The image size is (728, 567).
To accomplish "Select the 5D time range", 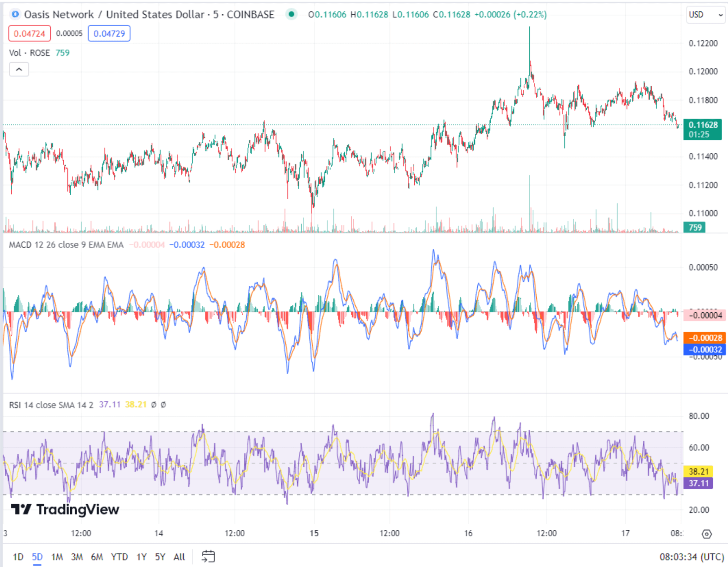I will tap(37, 557).
